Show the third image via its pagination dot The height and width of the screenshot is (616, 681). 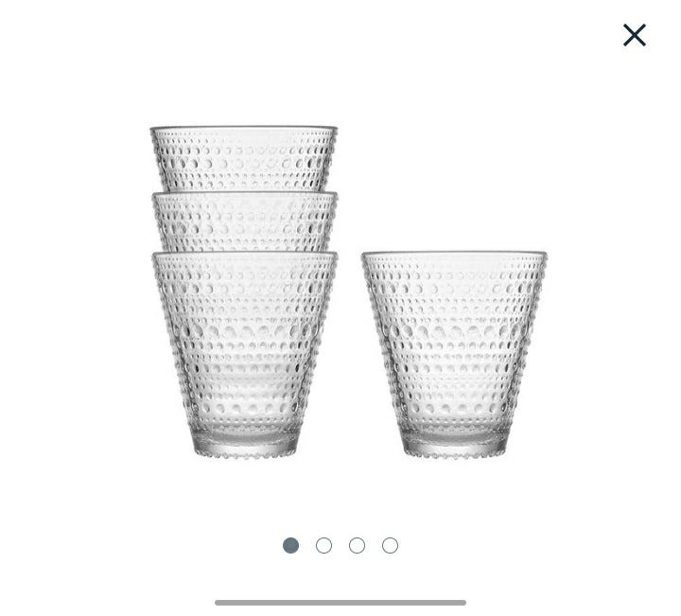coord(357,545)
